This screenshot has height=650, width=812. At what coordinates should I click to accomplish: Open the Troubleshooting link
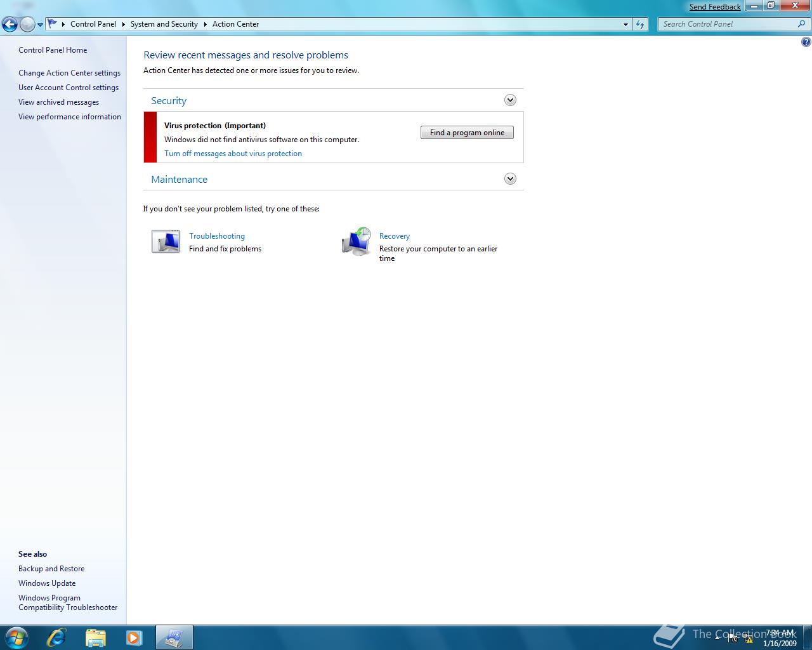217,236
